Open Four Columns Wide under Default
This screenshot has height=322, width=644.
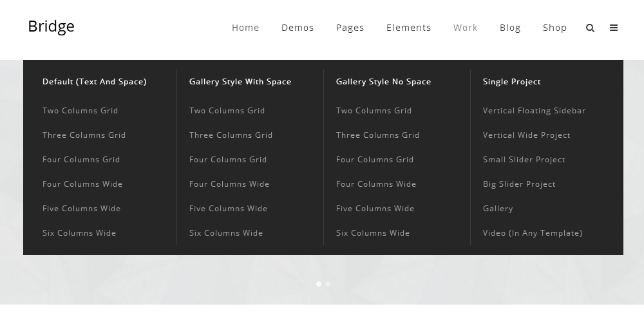82,184
